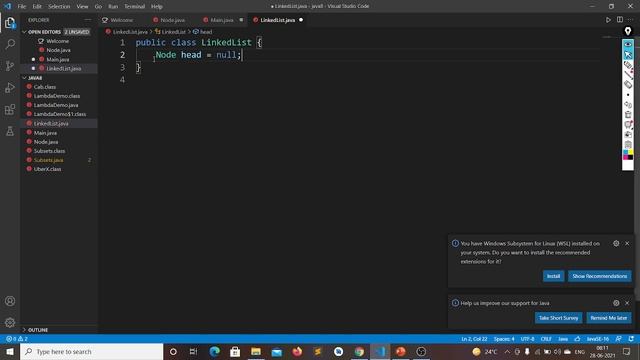Click Take Short Survey button
Viewport: 640px width, 360px height.
coord(558,318)
